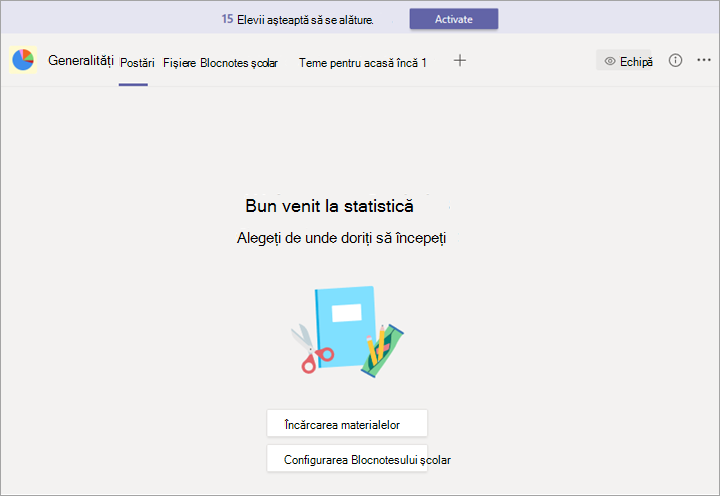Screen dimensions: 720x496
Task: Open the pie chart team avatar
Action: pyautogui.click(x=23, y=60)
